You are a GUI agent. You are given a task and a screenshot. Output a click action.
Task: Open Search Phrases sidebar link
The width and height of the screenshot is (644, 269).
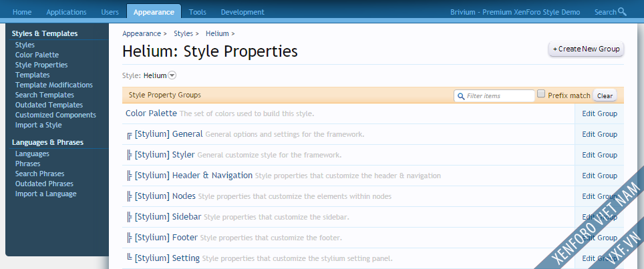point(40,174)
